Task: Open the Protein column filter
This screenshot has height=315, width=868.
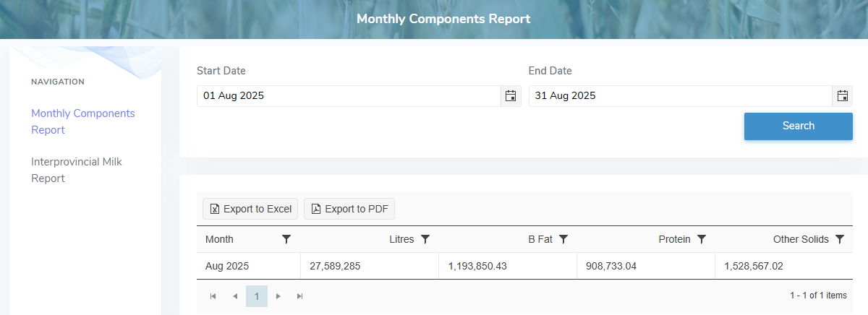Action: point(701,239)
